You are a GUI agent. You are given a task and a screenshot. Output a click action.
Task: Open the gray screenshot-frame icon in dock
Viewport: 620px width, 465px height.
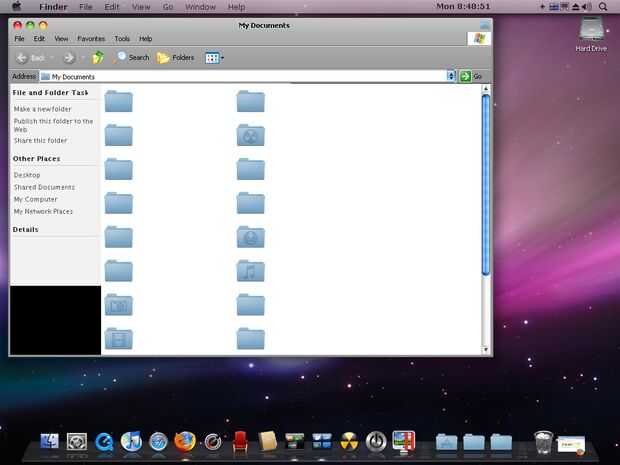click(77, 442)
